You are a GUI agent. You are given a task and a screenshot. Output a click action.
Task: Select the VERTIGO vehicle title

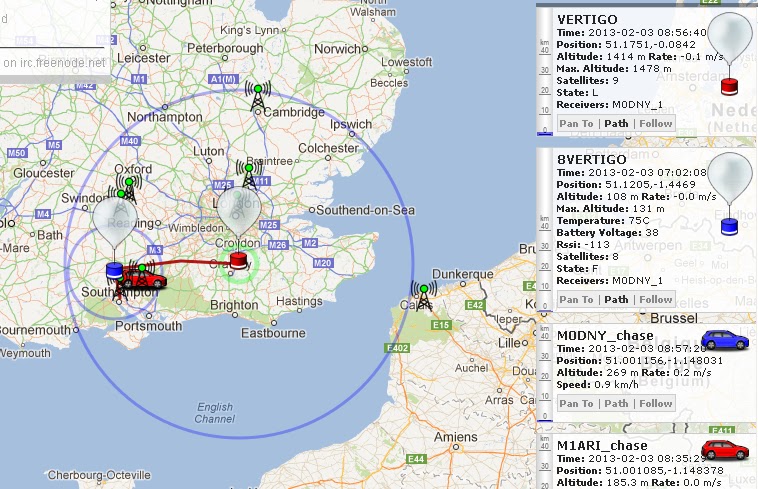(587, 20)
